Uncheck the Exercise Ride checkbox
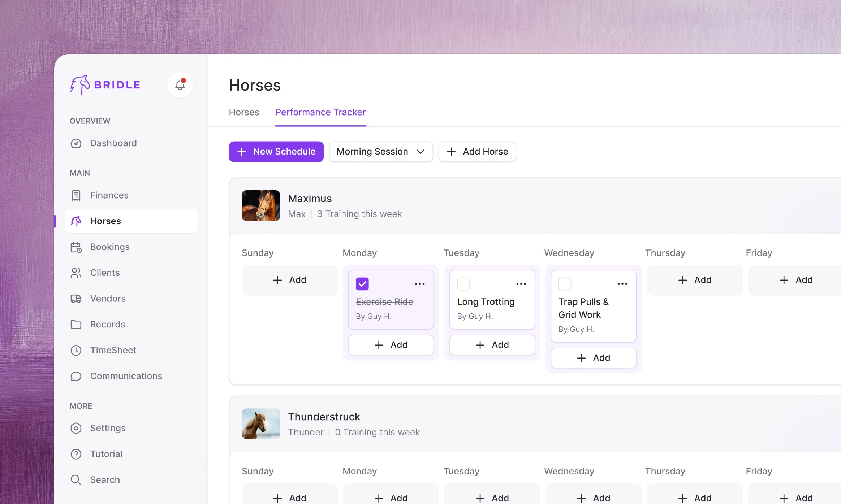 point(362,284)
